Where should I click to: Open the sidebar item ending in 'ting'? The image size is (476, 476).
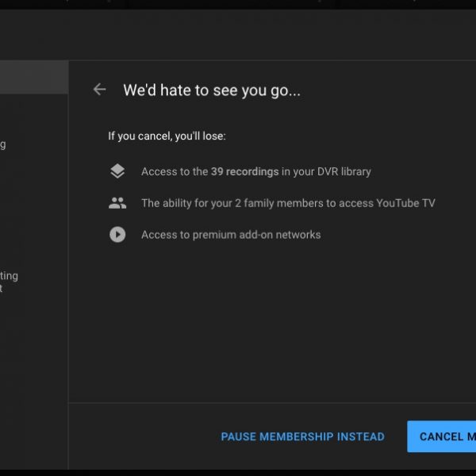pos(9,276)
